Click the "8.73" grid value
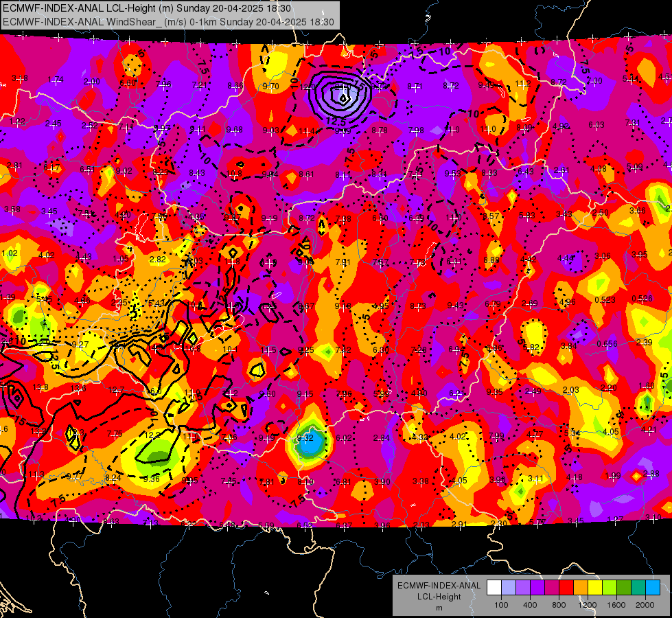 click(418, 306)
